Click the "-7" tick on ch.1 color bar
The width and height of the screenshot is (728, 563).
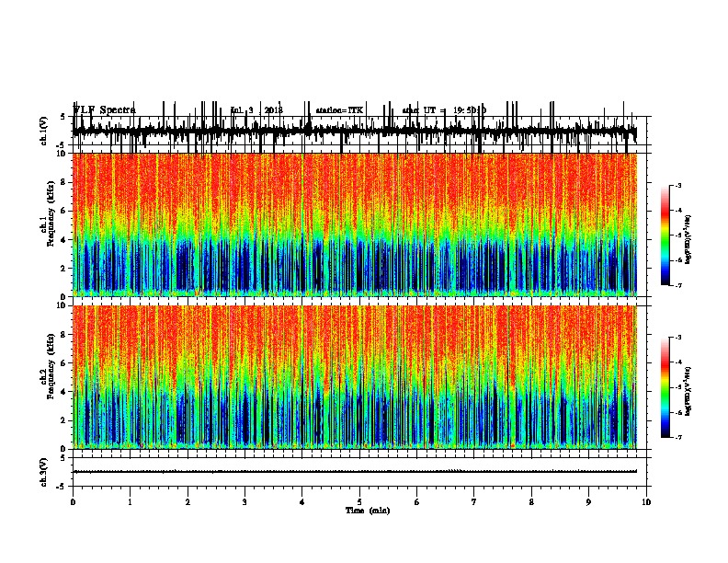tap(677, 285)
